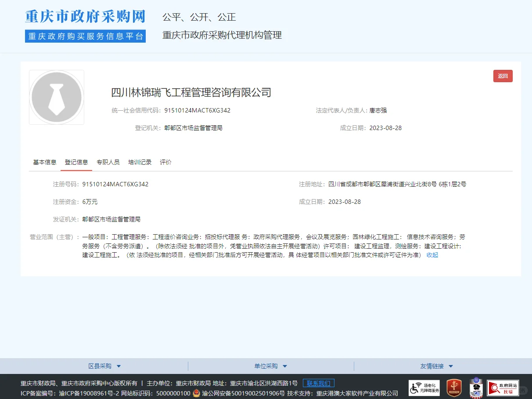Select the company name 四川林锦瑞飞工程管理咨询有限公司
Image resolution: width=532 pixels, height=399 pixels.
pyautogui.click(x=191, y=93)
